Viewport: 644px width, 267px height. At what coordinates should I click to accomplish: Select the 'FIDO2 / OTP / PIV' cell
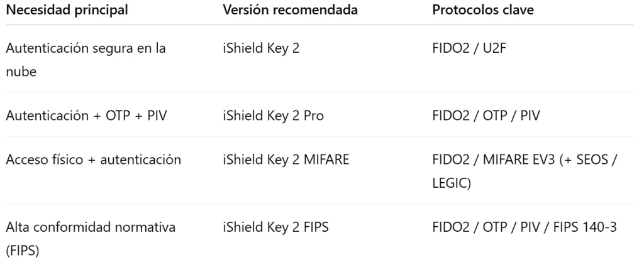point(486,116)
